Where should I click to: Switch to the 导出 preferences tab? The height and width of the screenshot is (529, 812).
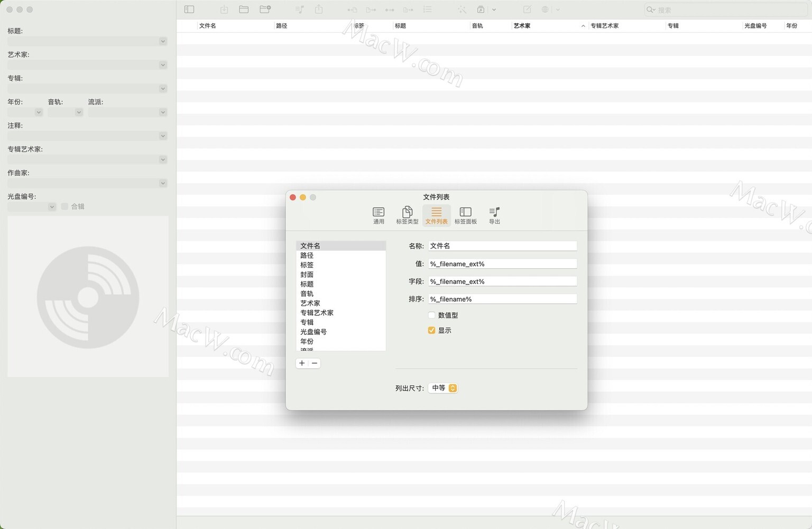click(494, 215)
